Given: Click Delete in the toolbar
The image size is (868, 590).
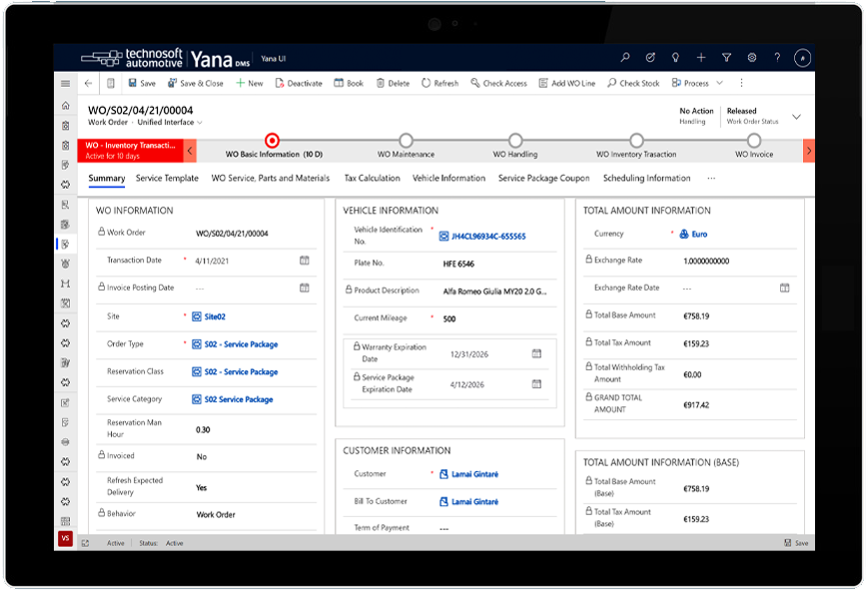Looking at the screenshot, I should [393, 83].
